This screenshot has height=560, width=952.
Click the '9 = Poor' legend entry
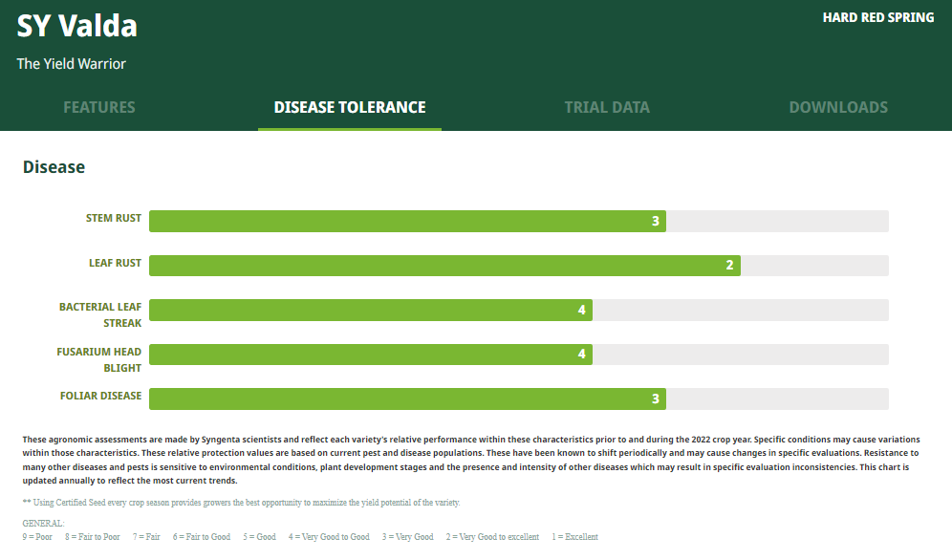(37, 537)
